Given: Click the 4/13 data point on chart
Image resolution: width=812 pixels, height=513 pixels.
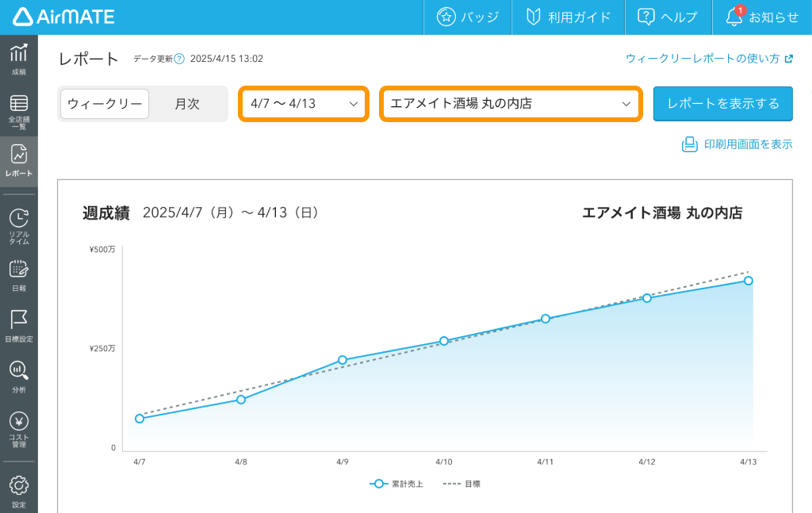Looking at the screenshot, I should (749, 281).
